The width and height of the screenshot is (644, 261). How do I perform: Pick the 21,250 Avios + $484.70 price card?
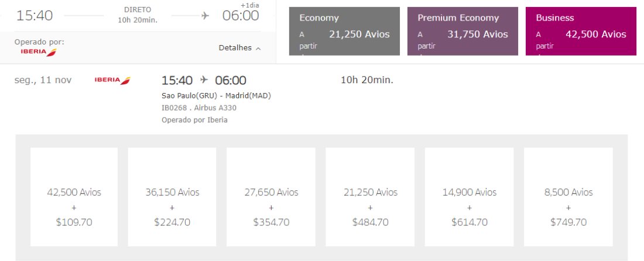pyautogui.click(x=370, y=197)
